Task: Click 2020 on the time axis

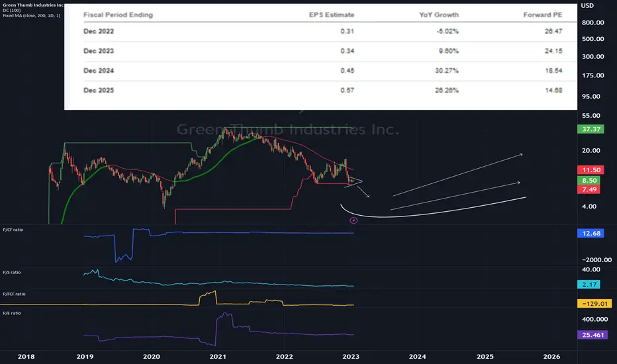Action: point(151,357)
